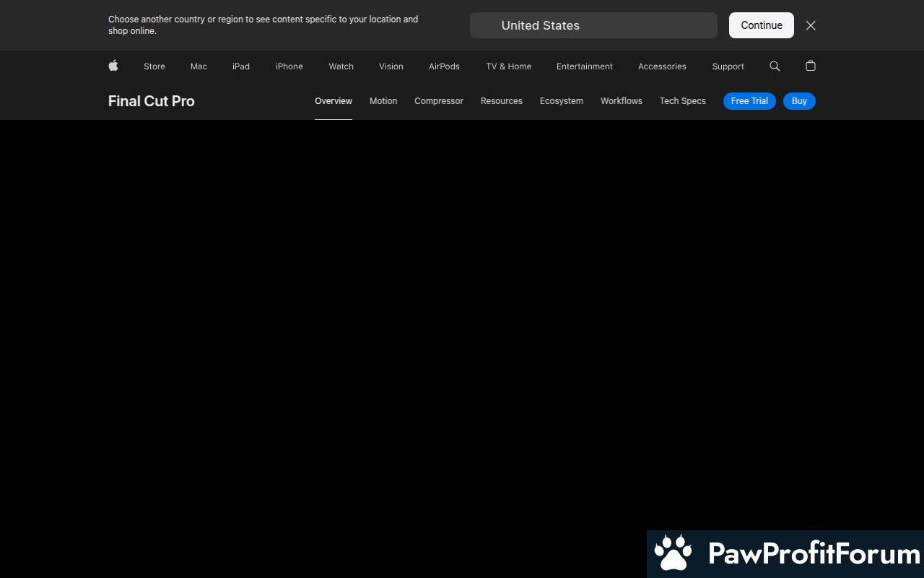Open the search magnifier icon

click(x=775, y=66)
